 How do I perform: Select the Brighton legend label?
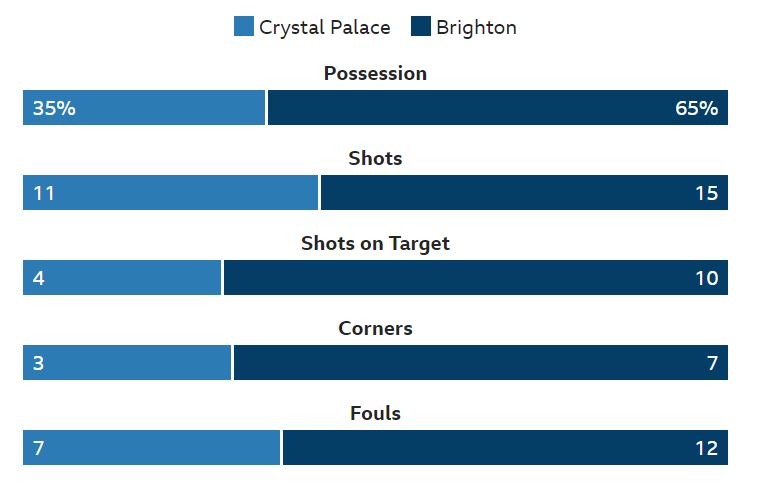[x=476, y=28]
